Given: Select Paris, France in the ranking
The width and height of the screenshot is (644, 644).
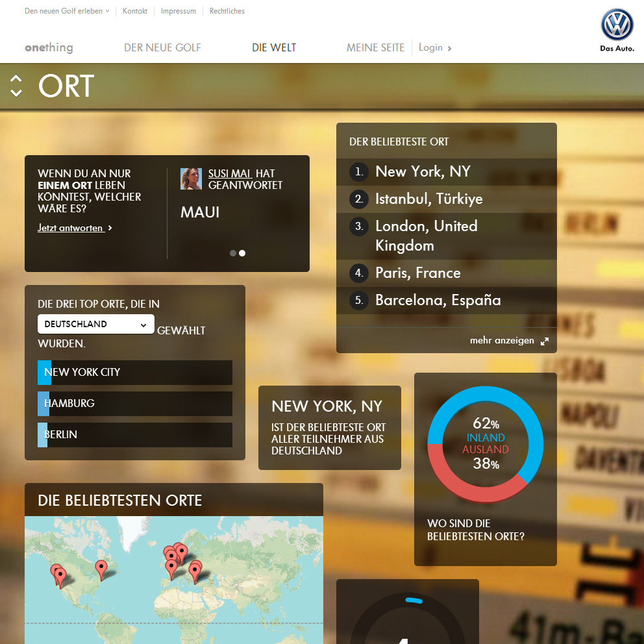Looking at the screenshot, I should [447, 273].
